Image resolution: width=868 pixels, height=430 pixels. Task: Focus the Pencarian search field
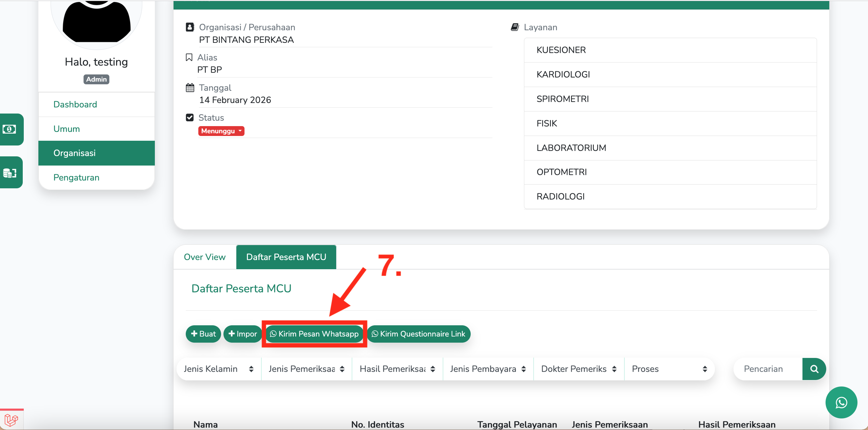[x=768, y=369]
